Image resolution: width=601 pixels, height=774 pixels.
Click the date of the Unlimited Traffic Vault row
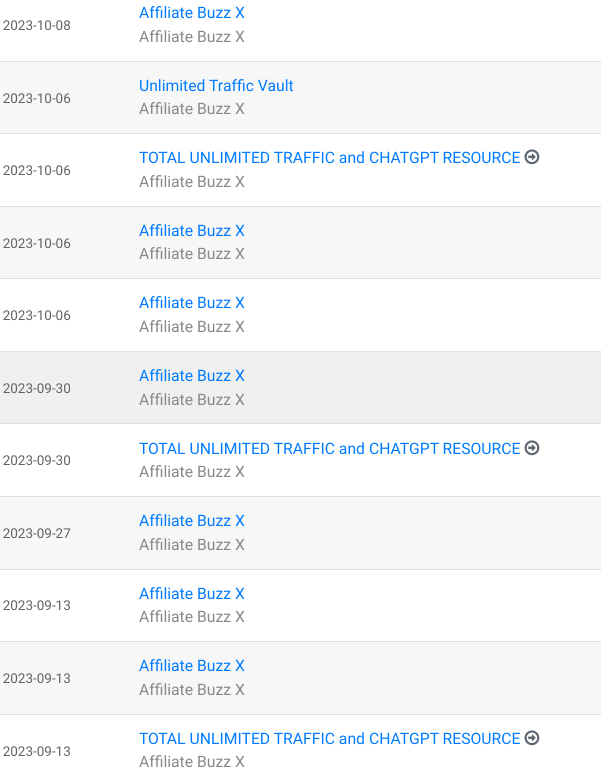(x=37, y=98)
